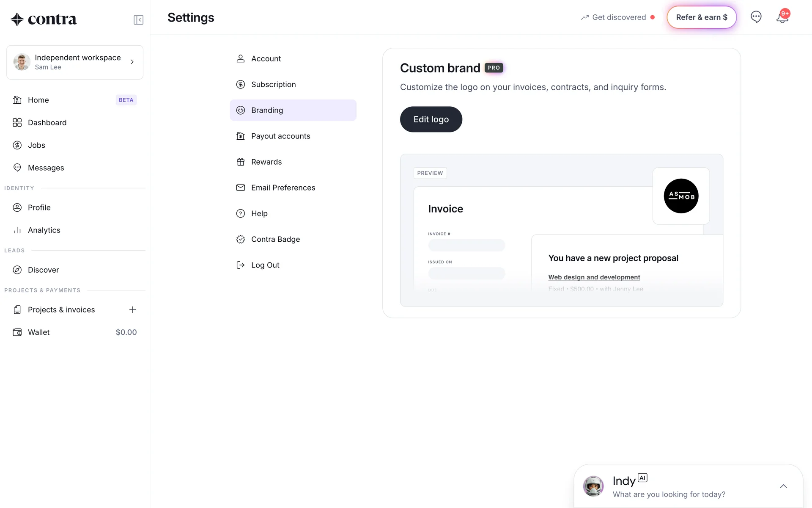The image size is (812, 508).
Task: Open Discover in sidebar
Action: tap(43, 270)
